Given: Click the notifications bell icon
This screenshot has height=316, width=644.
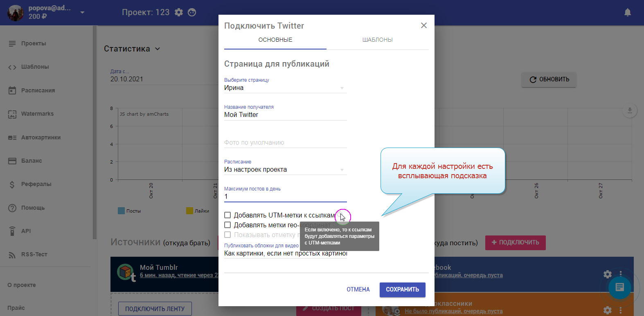Looking at the screenshot, I should [627, 12].
